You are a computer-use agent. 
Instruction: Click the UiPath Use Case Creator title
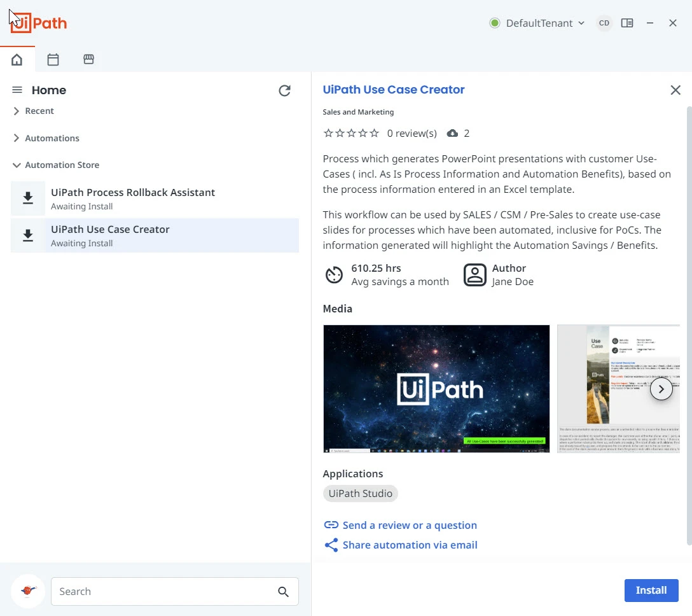[394, 90]
